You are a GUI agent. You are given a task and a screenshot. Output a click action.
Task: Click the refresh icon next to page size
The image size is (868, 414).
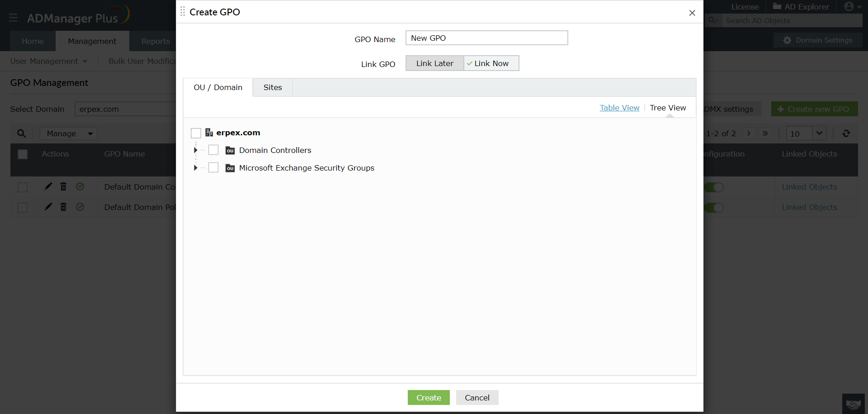click(846, 133)
